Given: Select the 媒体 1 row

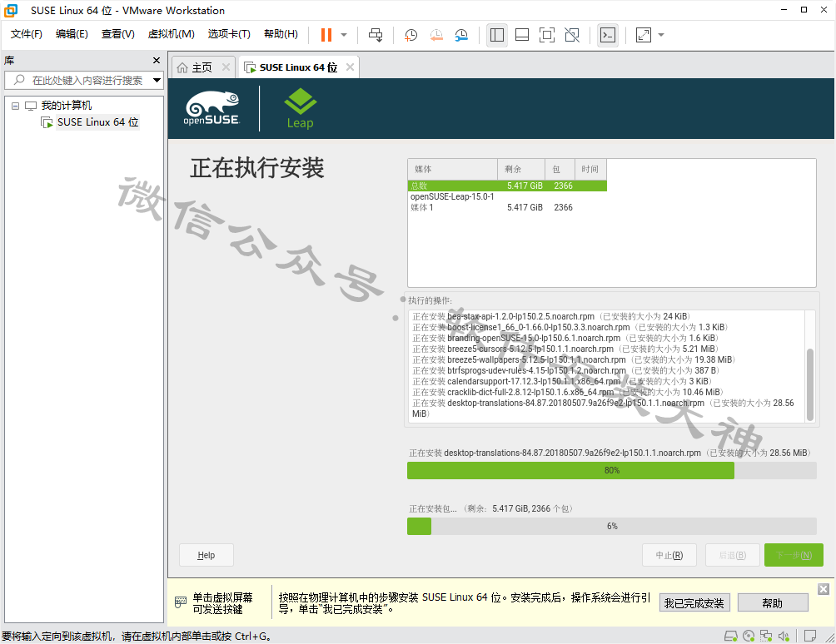Looking at the screenshot, I should pos(508,208).
